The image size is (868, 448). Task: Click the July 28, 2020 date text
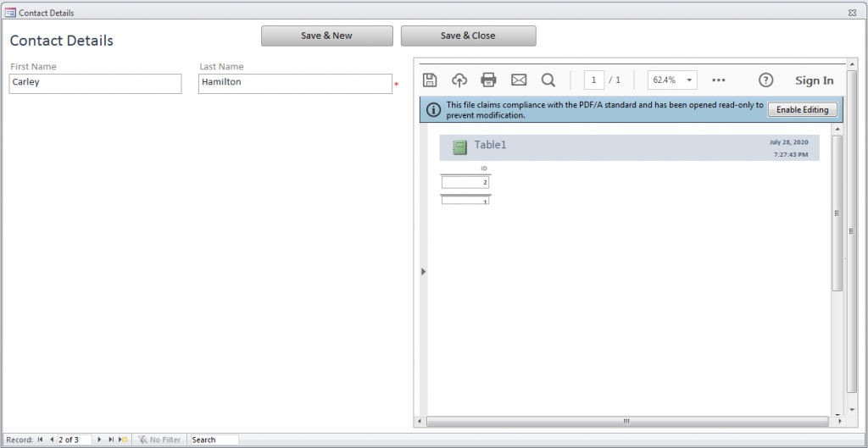789,142
